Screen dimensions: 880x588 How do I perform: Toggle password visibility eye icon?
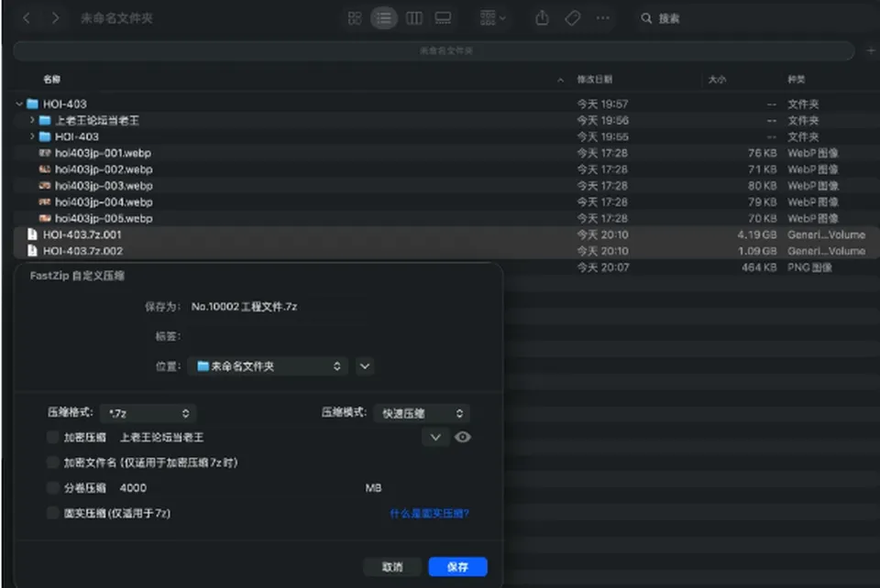point(462,437)
